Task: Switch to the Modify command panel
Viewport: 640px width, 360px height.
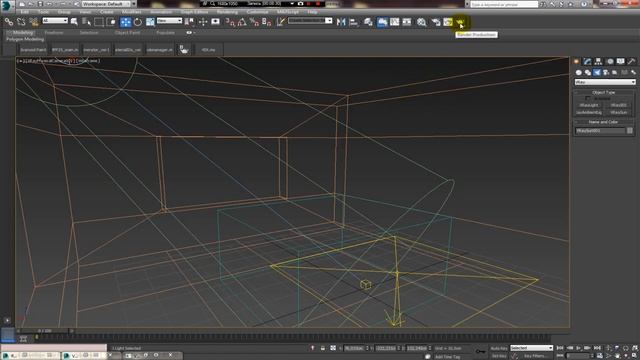Action: click(x=587, y=62)
